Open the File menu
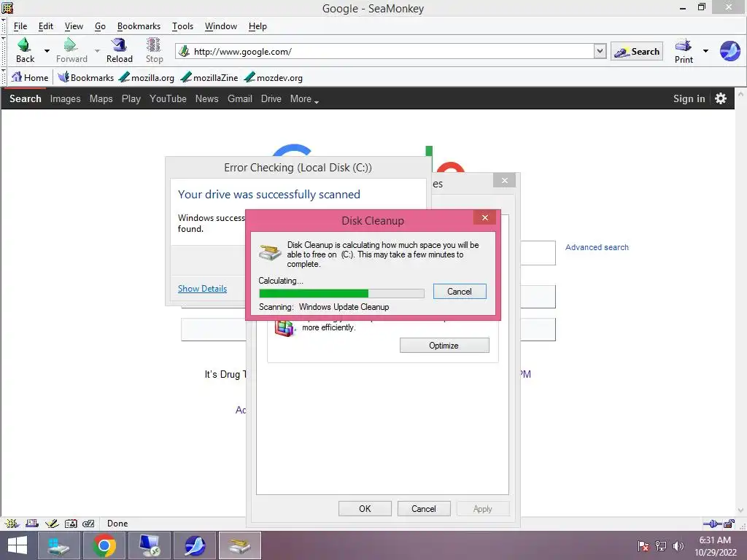Image resolution: width=747 pixels, height=560 pixels. point(20,26)
